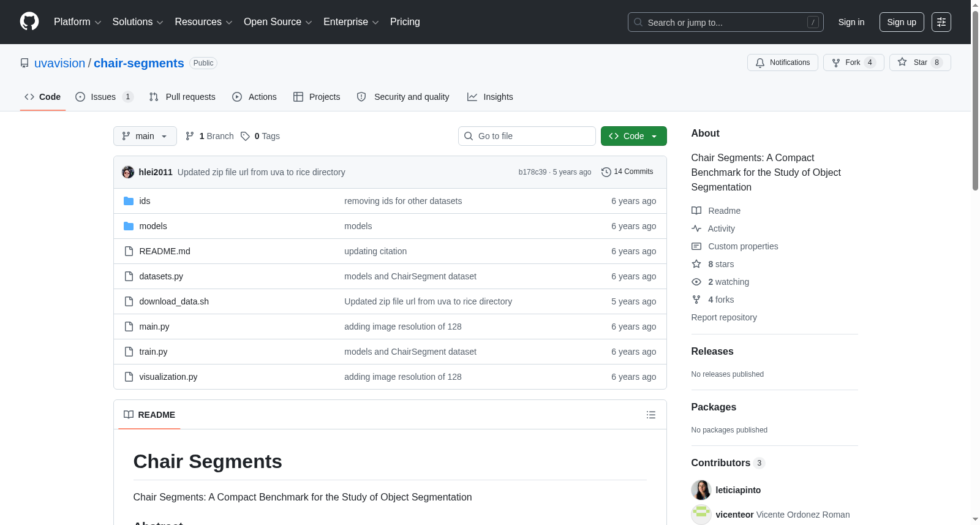Click the pulse icon next to Activity
980x525 pixels.
click(x=696, y=229)
